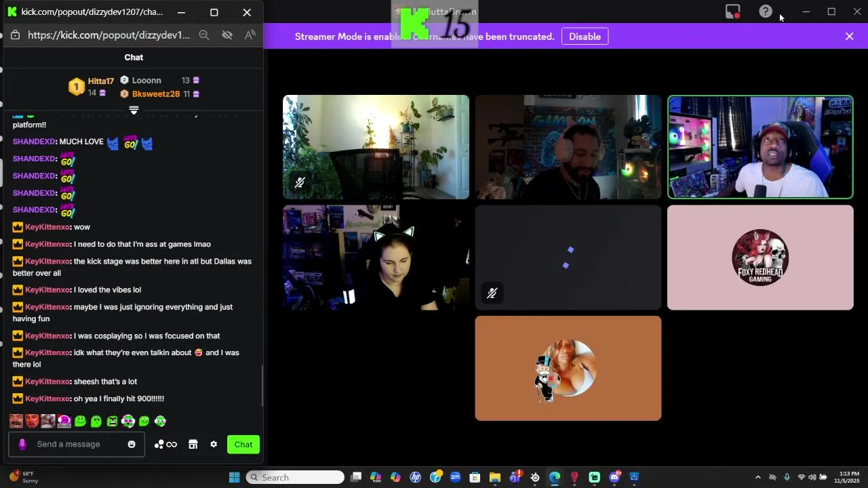Open the emoji picker in message box

coord(132,445)
